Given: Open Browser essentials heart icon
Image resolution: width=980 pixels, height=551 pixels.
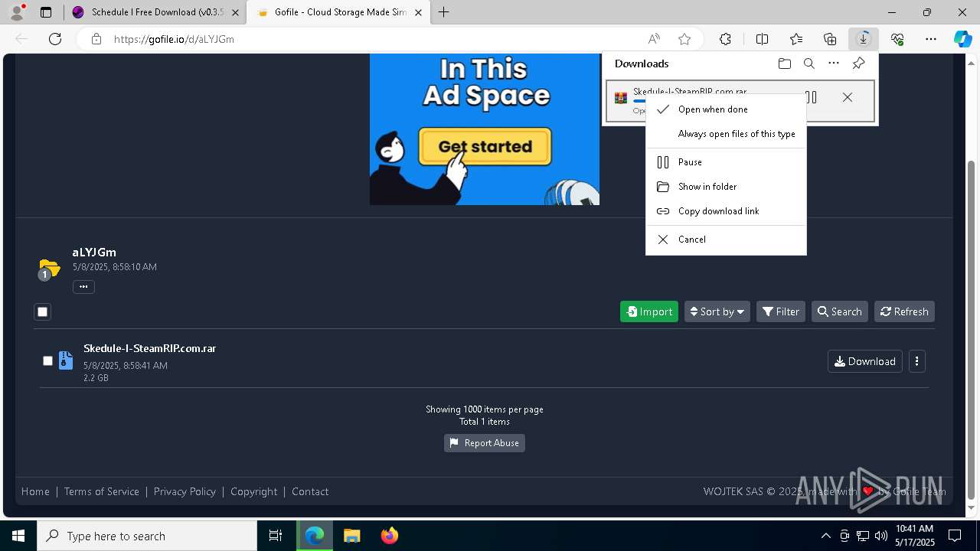Looking at the screenshot, I should tap(897, 39).
